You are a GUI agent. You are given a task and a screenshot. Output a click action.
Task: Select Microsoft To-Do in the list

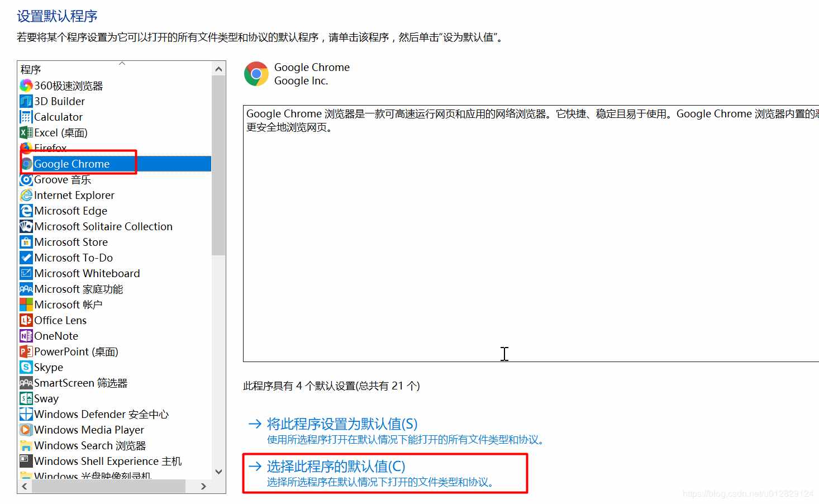(x=73, y=258)
